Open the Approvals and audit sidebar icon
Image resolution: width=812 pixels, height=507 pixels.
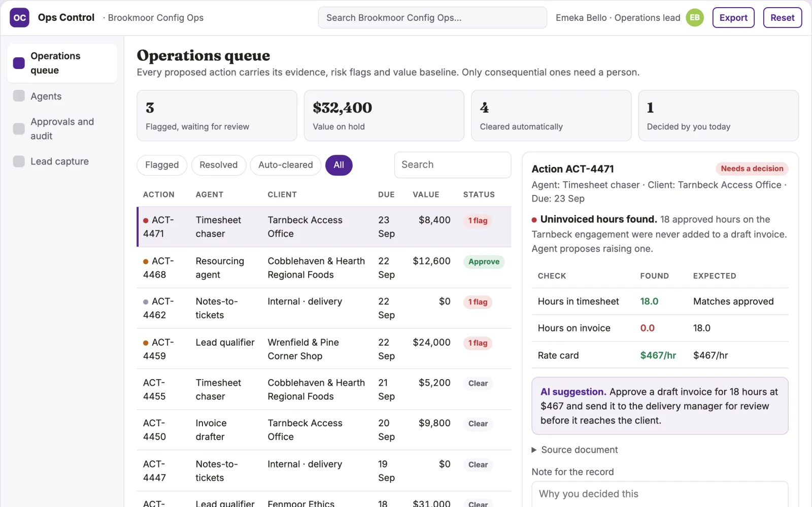coord(19,129)
